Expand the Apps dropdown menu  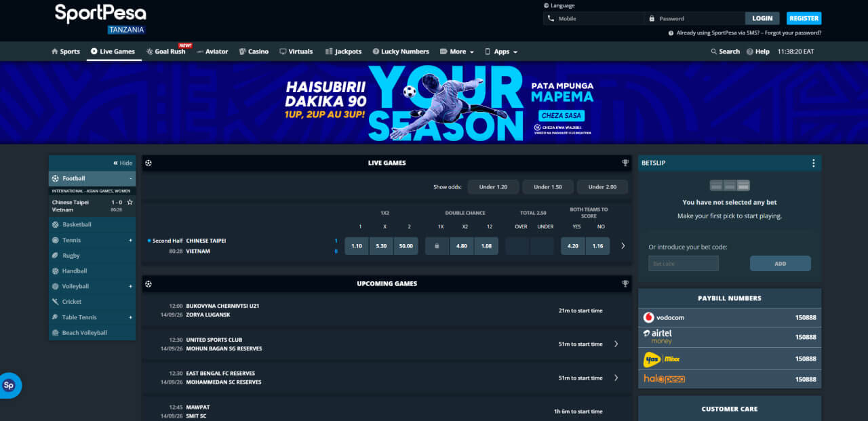tap(500, 52)
